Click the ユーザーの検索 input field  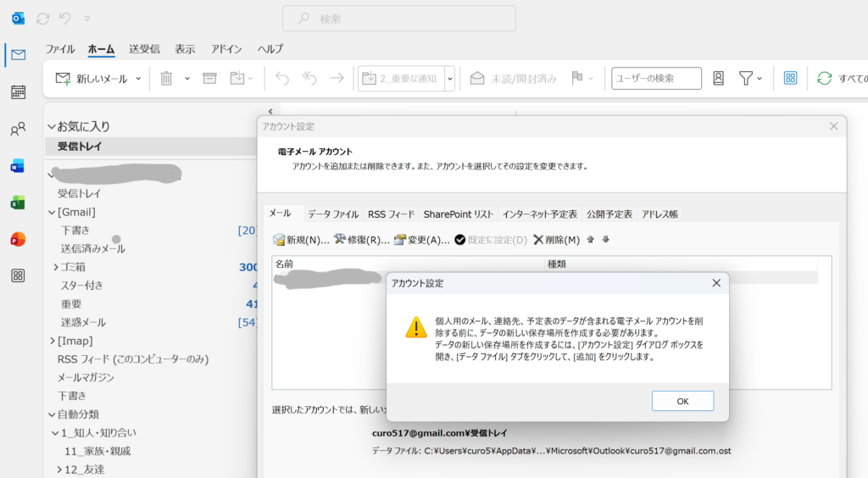[656, 79]
